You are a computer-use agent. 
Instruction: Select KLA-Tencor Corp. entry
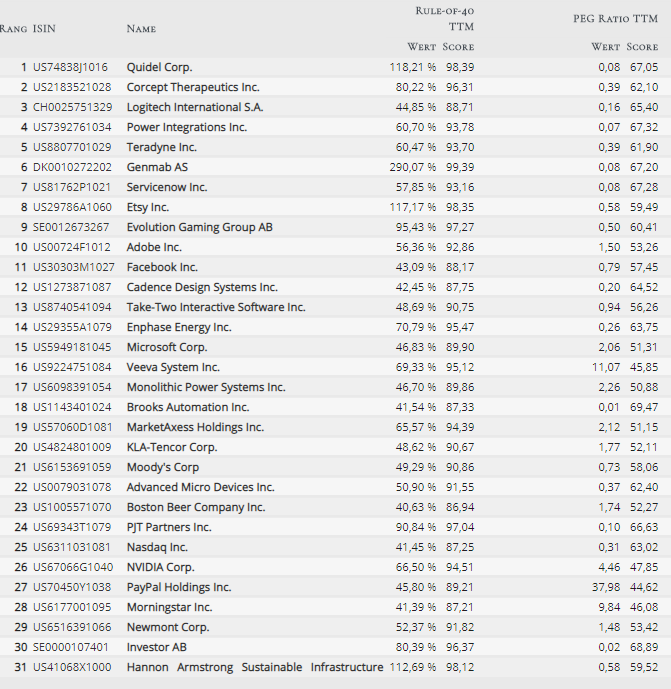(172, 447)
